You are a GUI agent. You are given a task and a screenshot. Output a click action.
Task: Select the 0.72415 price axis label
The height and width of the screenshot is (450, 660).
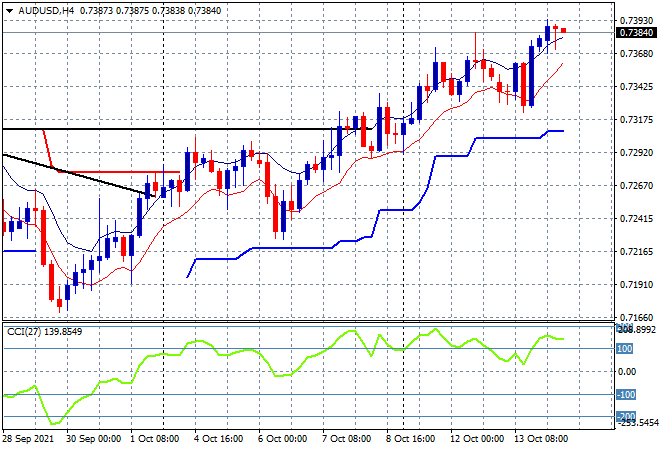coord(637,218)
